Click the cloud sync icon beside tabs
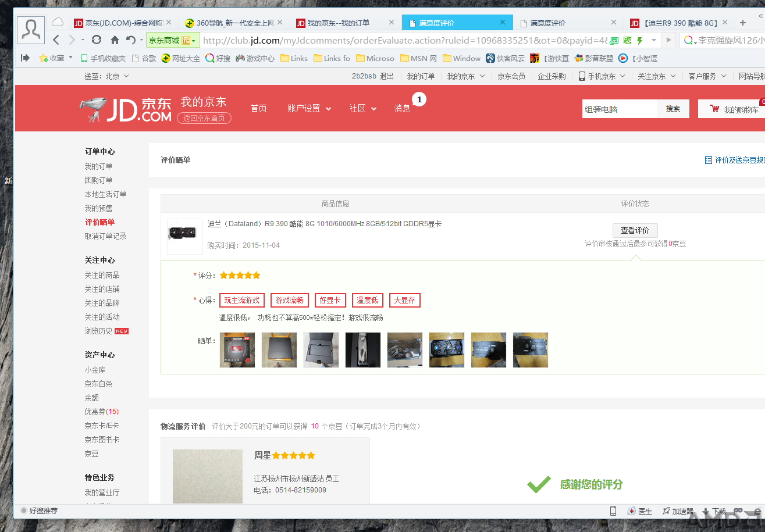The image size is (765, 532). pos(58,23)
